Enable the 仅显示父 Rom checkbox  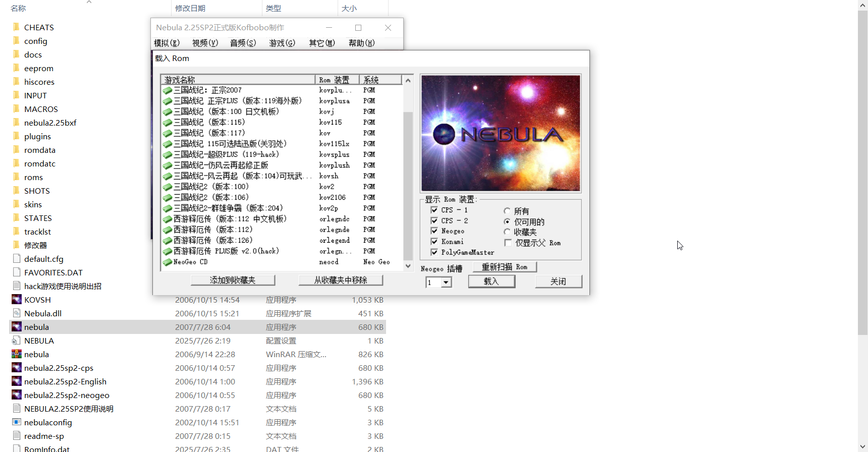coord(508,243)
